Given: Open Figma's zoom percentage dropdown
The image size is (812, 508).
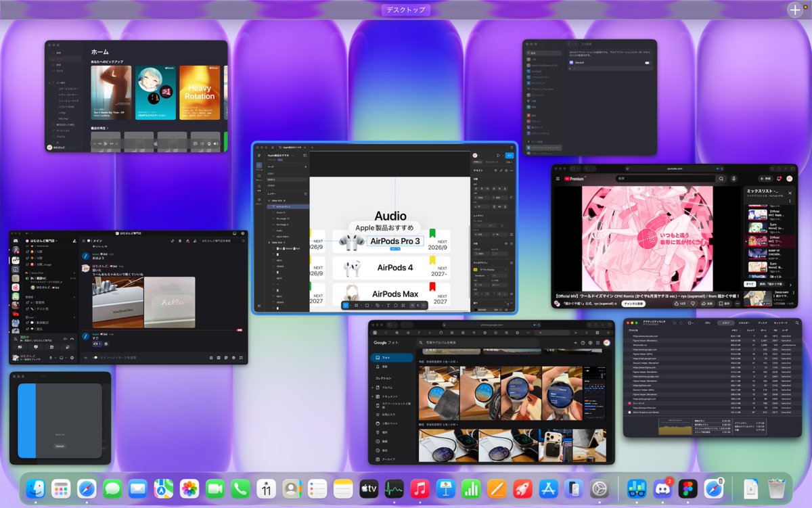Looking at the screenshot, I should point(509,162).
